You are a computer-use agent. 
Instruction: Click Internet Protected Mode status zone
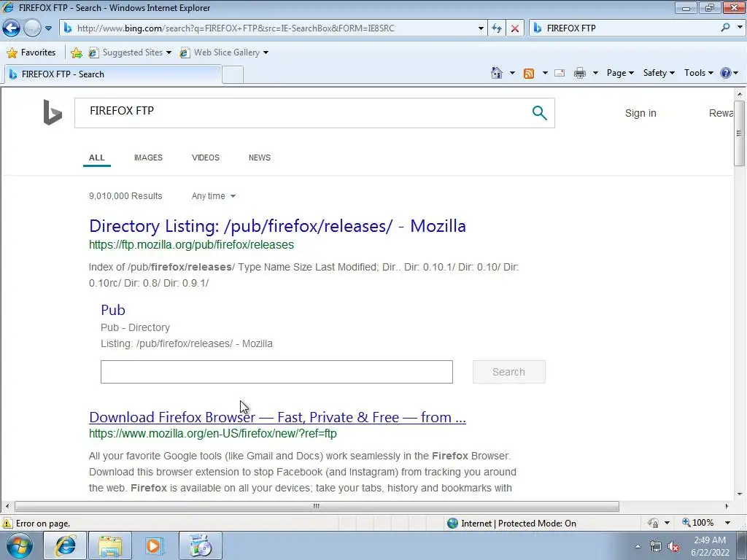coord(512,524)
